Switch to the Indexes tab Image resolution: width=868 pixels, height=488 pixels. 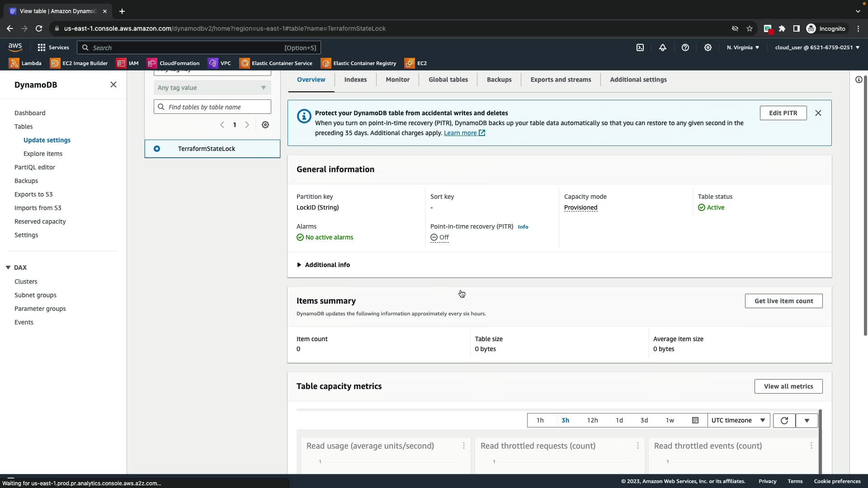[x=355, y=80]
